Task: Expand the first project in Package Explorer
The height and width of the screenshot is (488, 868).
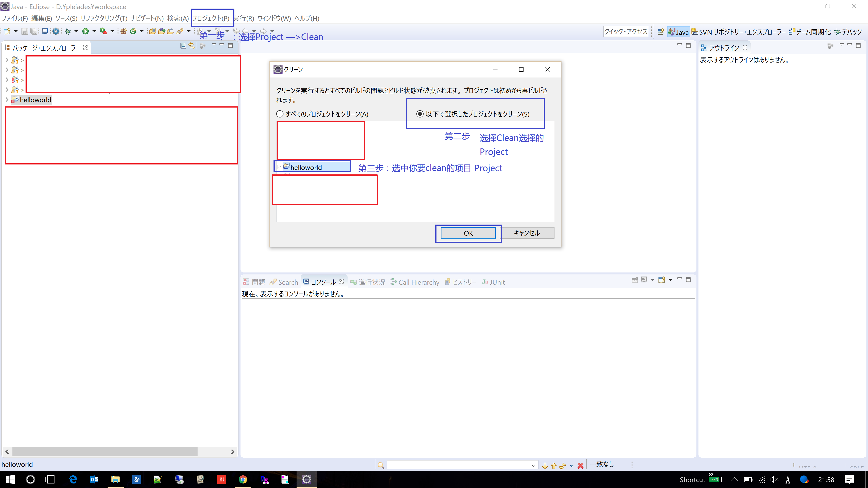Action: (7, 60)
